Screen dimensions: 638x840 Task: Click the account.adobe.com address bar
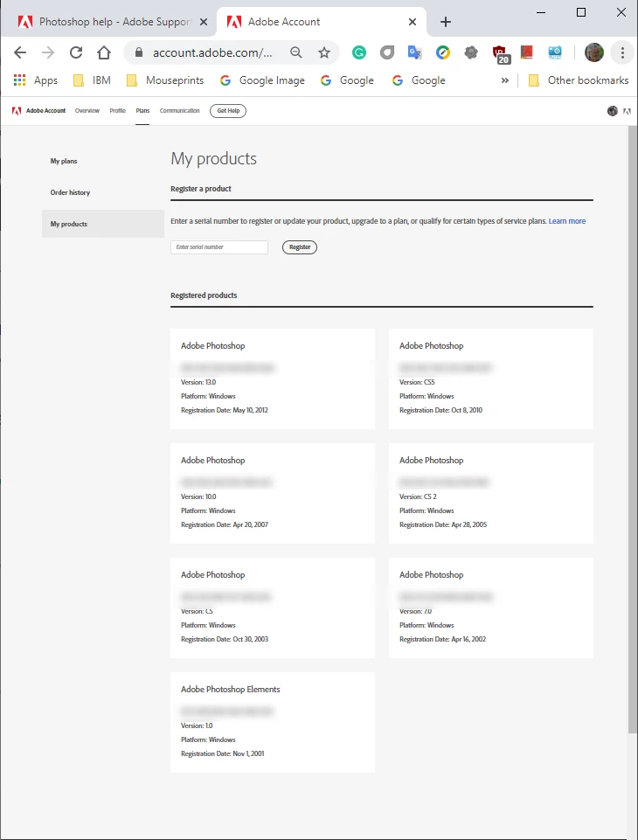click(x=212, y=52)
